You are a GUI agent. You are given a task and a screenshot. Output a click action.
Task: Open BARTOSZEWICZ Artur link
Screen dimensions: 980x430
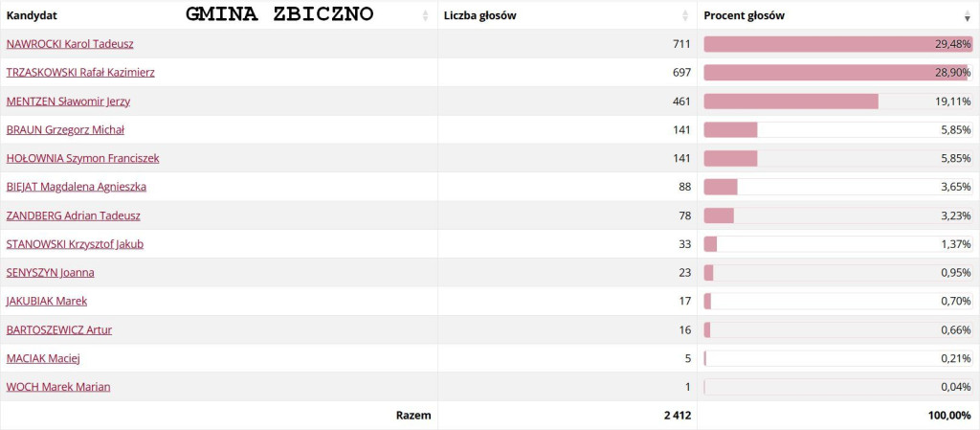[x=58, y=330]
